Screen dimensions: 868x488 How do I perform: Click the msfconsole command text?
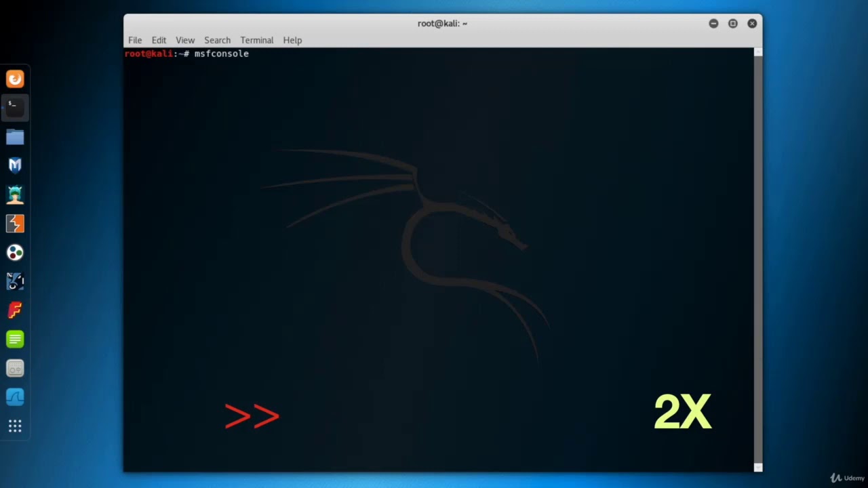pyautogui.click(x=222, y=54)
